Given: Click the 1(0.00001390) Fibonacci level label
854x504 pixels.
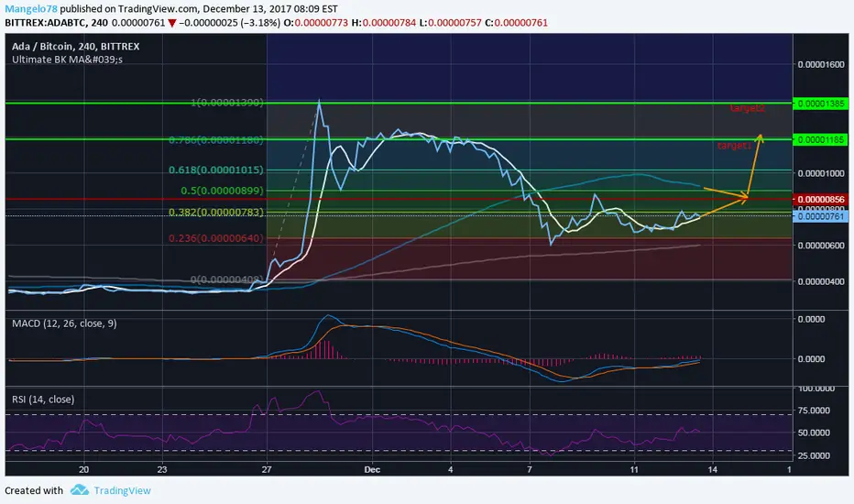Looking at the screenshot, I should (x=226, y=103).
